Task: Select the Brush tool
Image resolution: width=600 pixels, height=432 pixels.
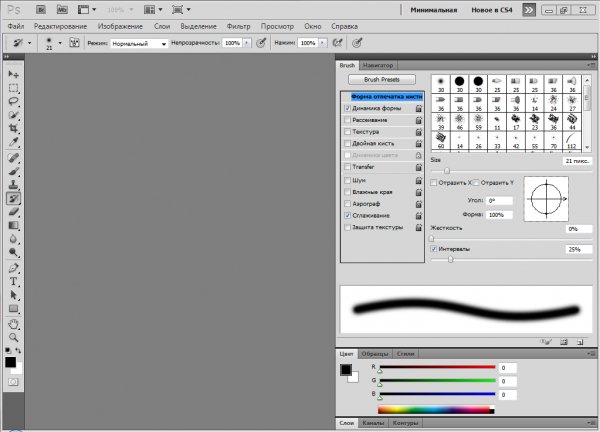Action: pyautogui.click(x=13, y=171)
